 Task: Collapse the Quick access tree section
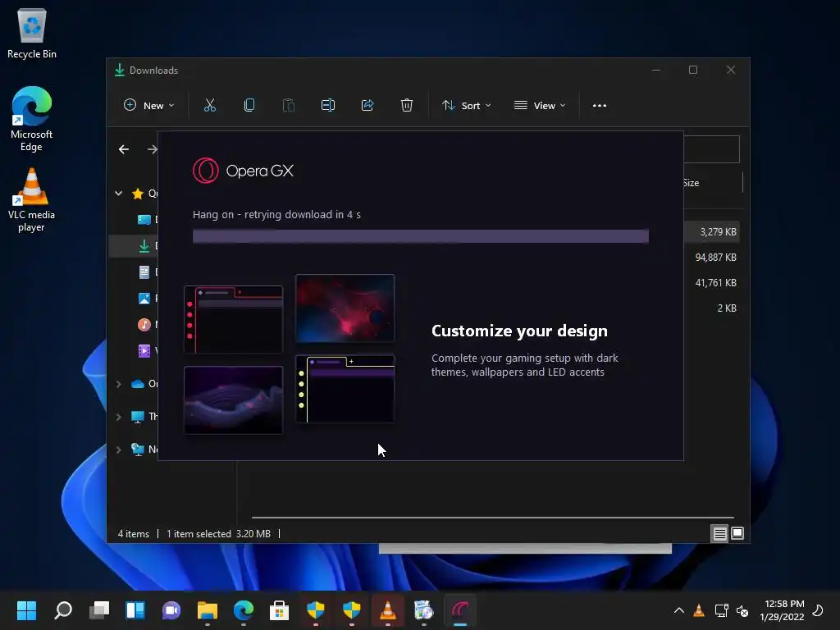click(118, 194)
